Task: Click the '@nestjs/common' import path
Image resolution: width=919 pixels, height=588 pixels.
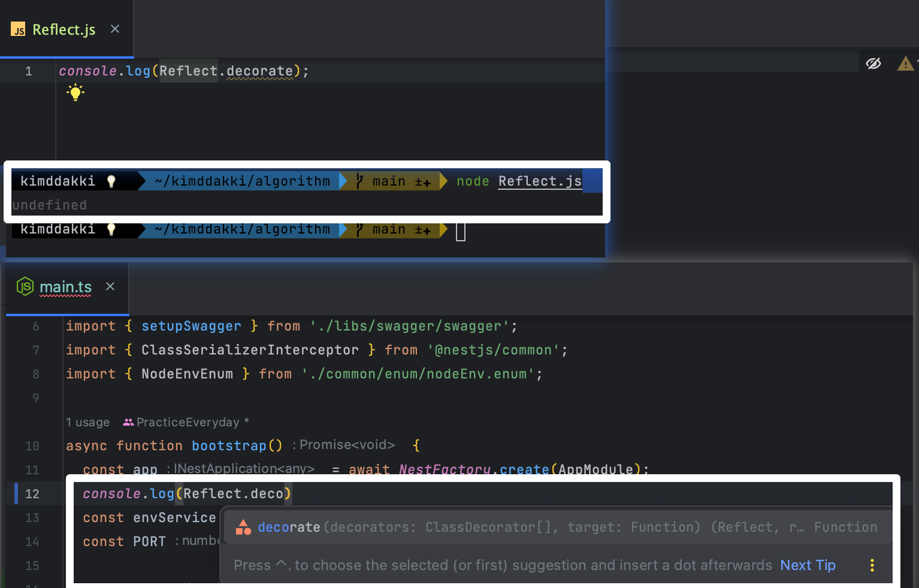Action: [494, 350]
